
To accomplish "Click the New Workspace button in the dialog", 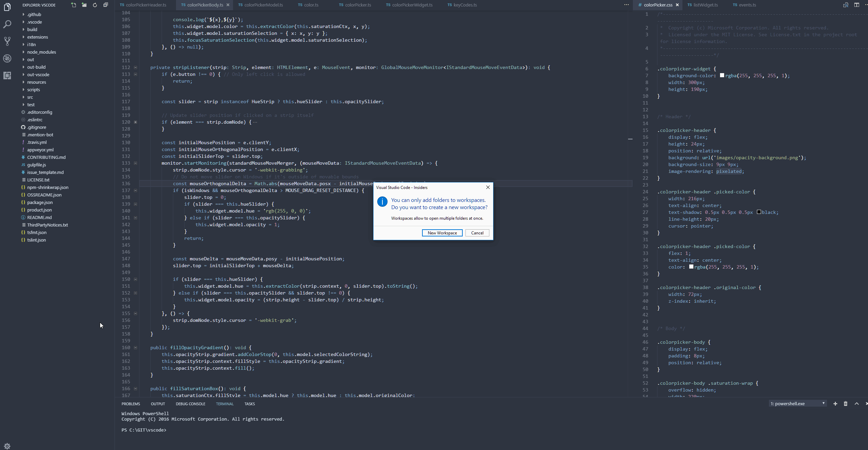I will 442,233.
